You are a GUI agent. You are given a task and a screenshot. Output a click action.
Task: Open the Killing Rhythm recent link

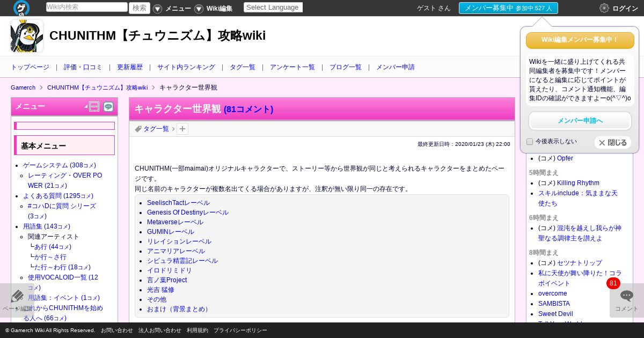(578, 183)
